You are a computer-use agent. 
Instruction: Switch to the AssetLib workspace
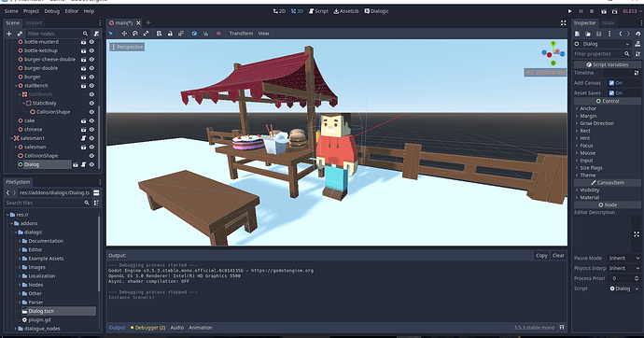(x=346, y=11)
